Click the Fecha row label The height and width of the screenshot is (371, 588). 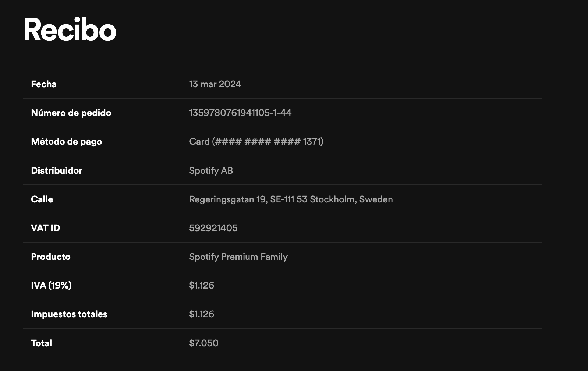[44, 84]
